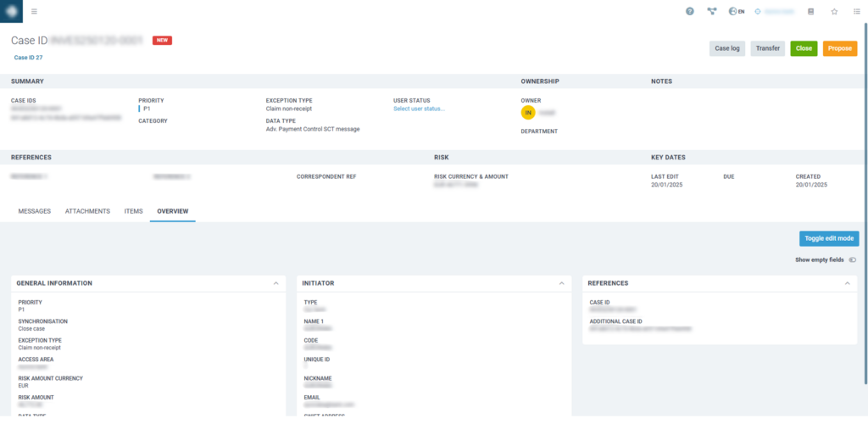Open the Case ID 27 link
Image resolution: width=868 pixels, height=424 pixels.
[x=28, y=58]
